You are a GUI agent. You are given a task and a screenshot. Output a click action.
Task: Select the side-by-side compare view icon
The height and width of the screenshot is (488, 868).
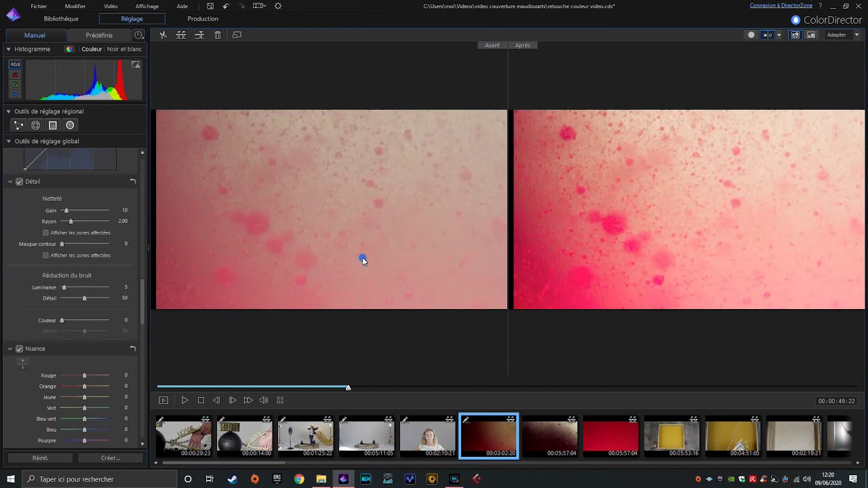coord(767,35)
